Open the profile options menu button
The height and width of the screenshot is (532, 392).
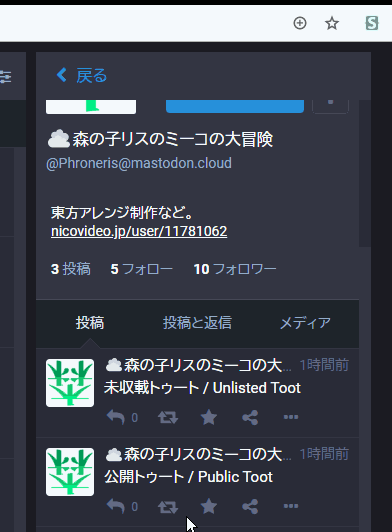pos(330,107)
